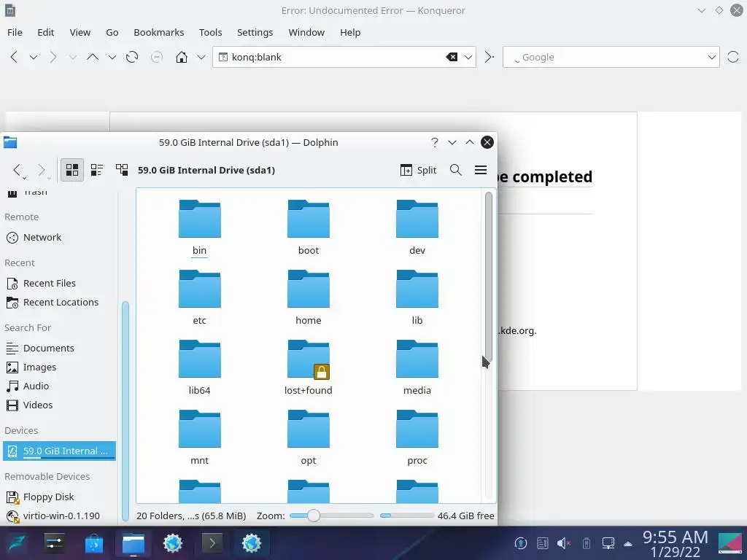Open the Edit menu
The width and height of the screenshot is (747, 560).
46,32
